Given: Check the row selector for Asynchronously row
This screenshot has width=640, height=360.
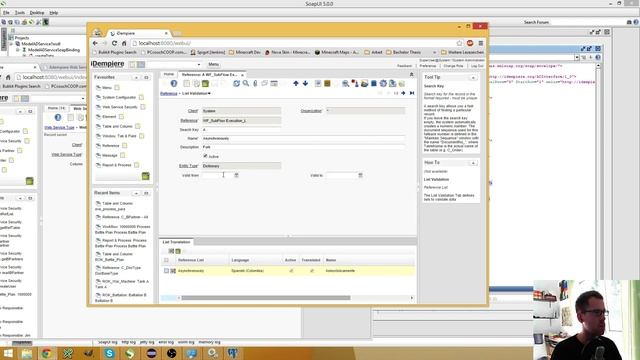Looking at the screenshot, I should (x=166, y=271).
